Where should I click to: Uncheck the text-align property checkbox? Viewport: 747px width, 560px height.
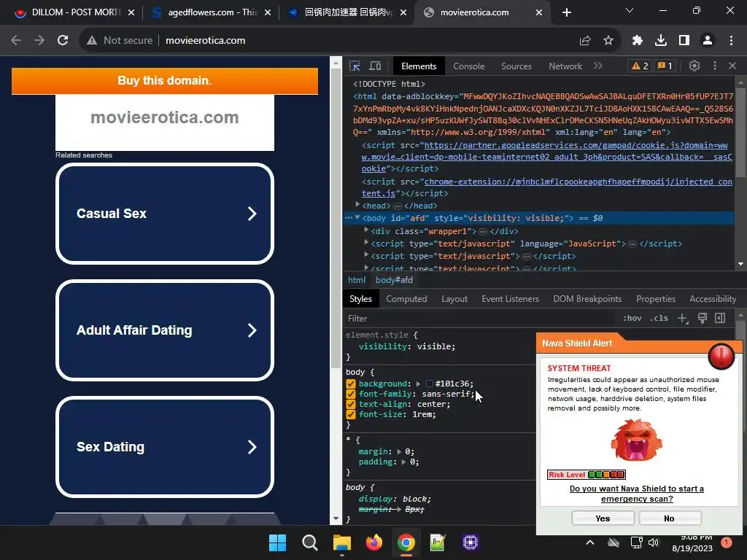point(351,404)
